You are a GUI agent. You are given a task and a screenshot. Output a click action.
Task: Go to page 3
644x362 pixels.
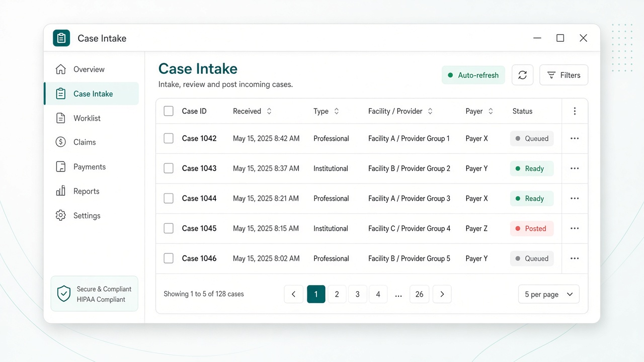[358, 294]
